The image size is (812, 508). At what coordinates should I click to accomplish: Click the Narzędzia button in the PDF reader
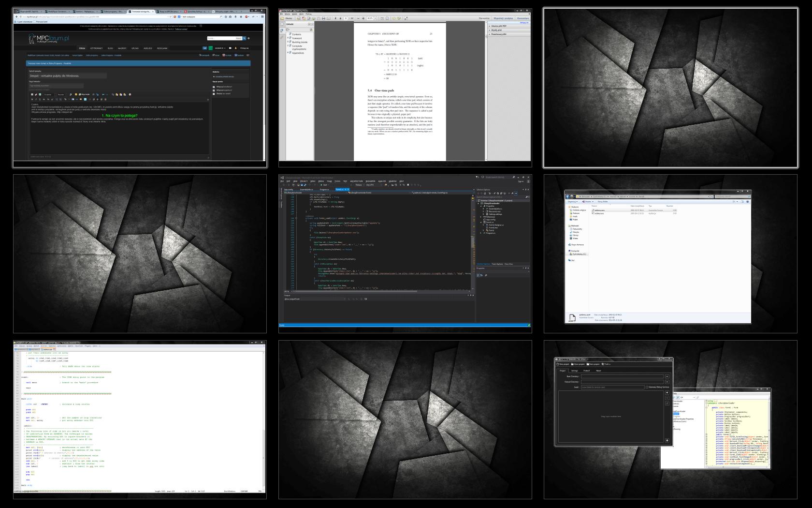click(484, 18)
